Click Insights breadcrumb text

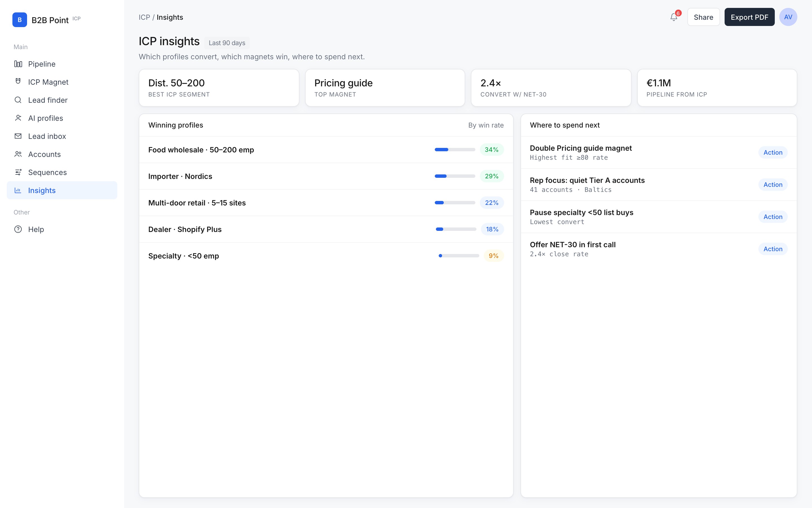[x=170, y=17]
